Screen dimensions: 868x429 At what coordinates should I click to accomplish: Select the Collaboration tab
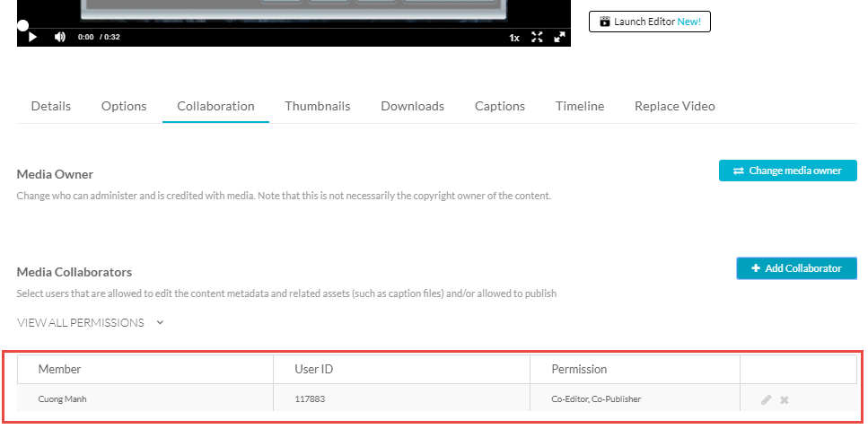[x=215, y=106]
